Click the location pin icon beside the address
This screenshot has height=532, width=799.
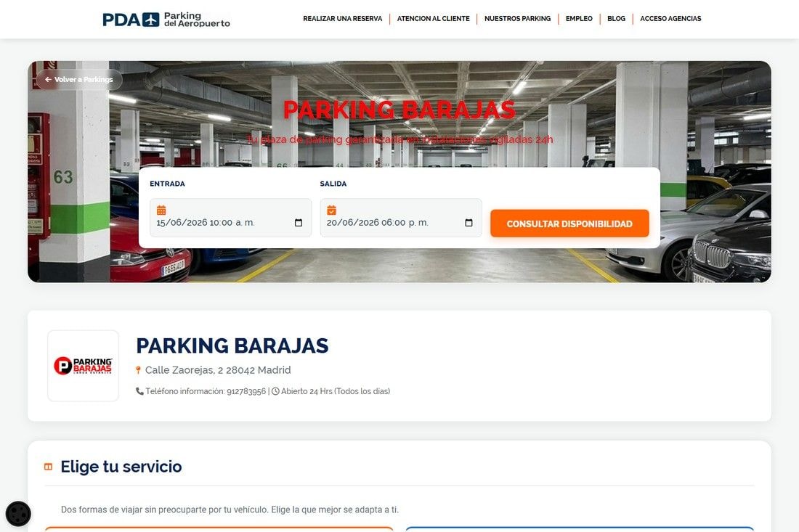tap(138, 370)
